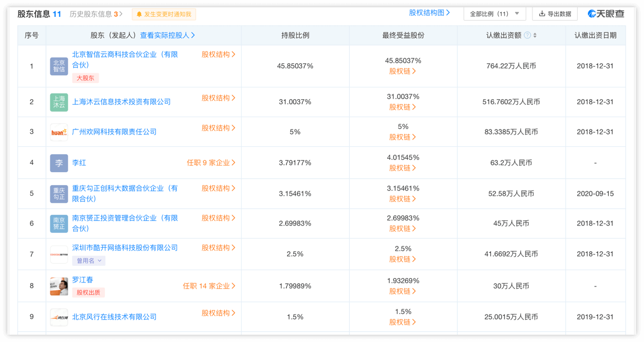Click the 上海沐云 shareholder logo icon
Image resolution: width=644 pixels, height=342 pixels.
(x=59, y=103)
